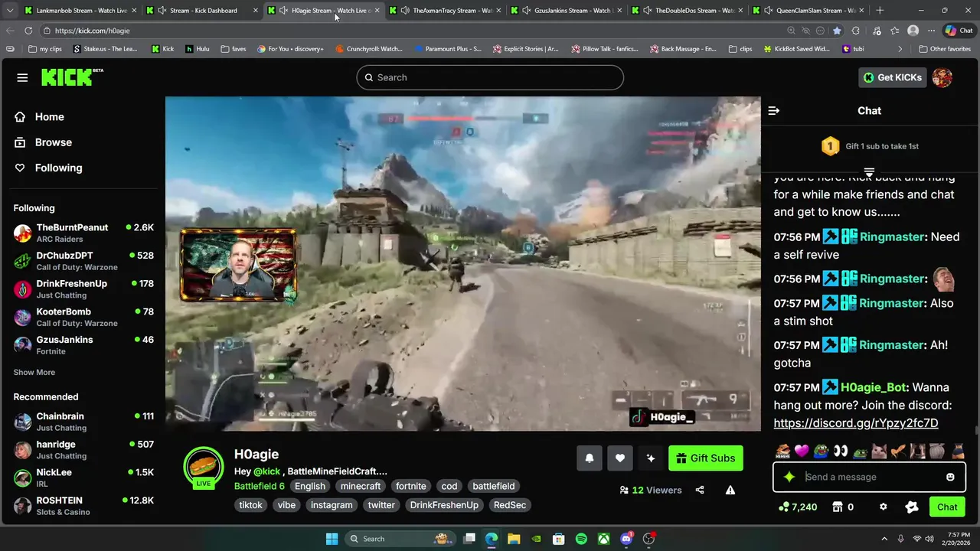980x551 pixels.
Task: Click the Send a message field
Action: [x=869, y=477]
